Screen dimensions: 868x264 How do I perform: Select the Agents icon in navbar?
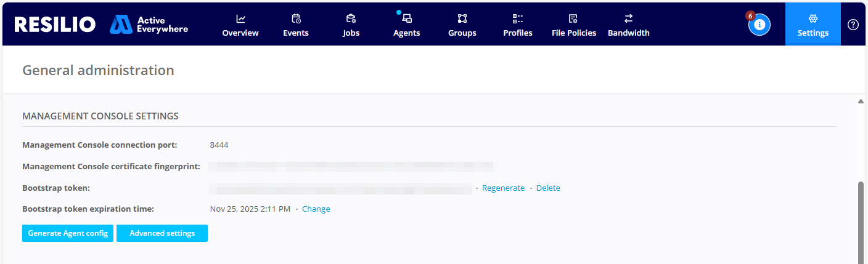(x=407, y=18)
